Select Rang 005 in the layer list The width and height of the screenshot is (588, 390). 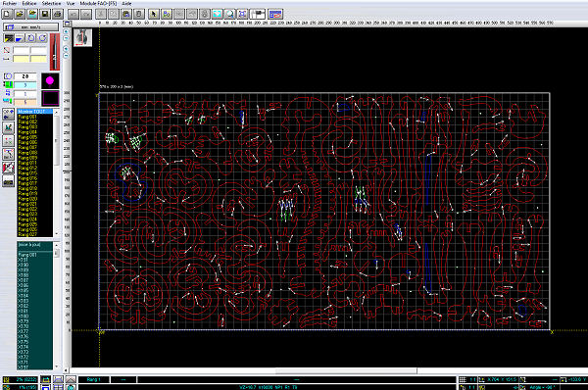[x=27, y=137]
